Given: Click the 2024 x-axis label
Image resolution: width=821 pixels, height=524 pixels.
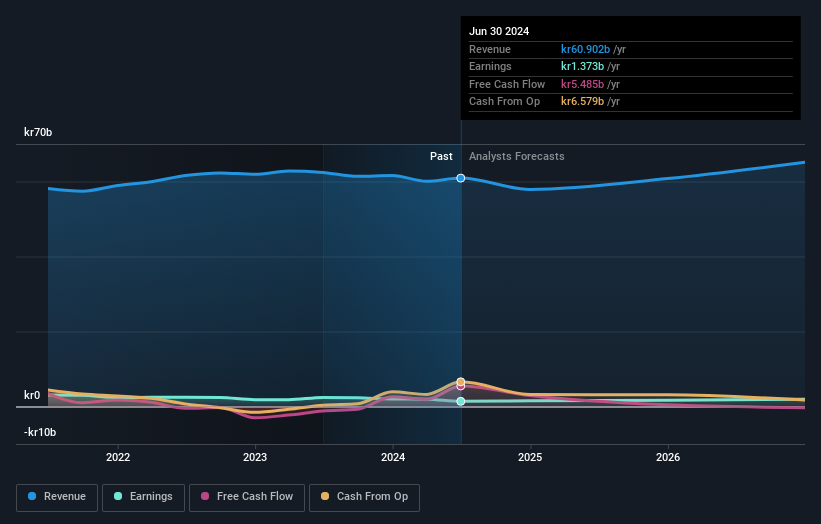Looking at the screenshot, I should [x=393, y=457].
